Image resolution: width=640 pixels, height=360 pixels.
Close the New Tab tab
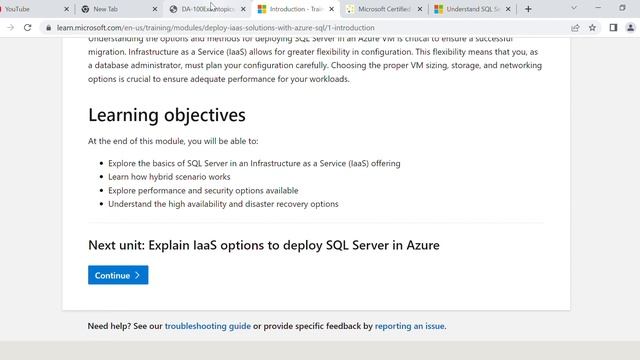155,9
